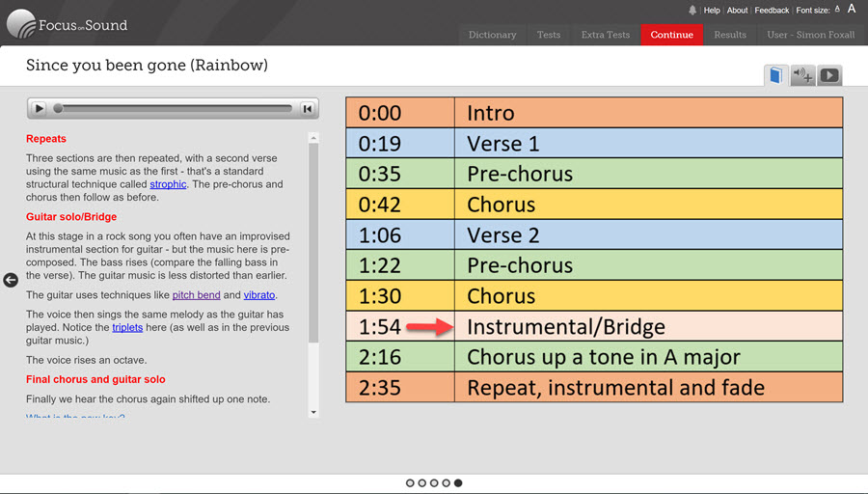Screen dimensions: 868x494
Task: Open the video play icon
Action: tap(829, 75)
